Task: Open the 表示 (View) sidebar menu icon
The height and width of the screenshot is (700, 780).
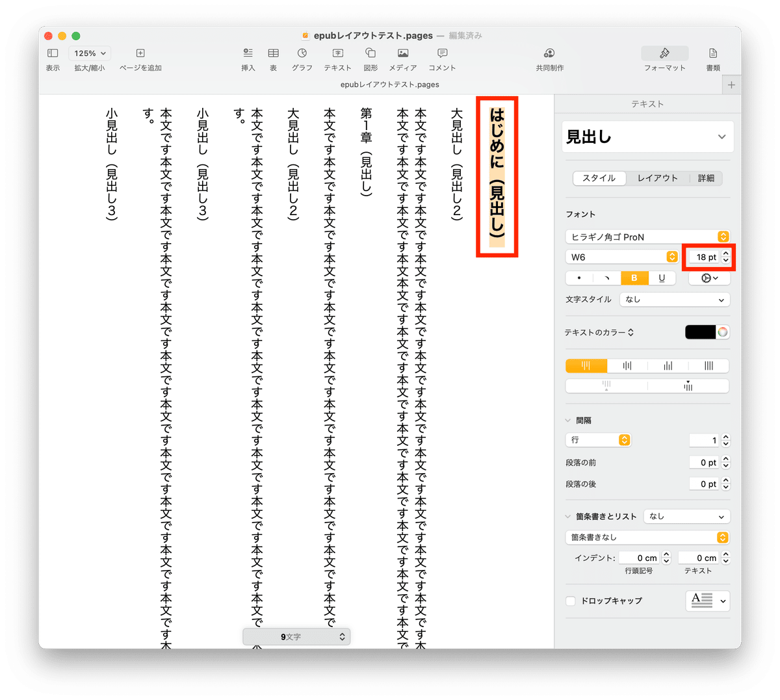Action: point(53,53)
